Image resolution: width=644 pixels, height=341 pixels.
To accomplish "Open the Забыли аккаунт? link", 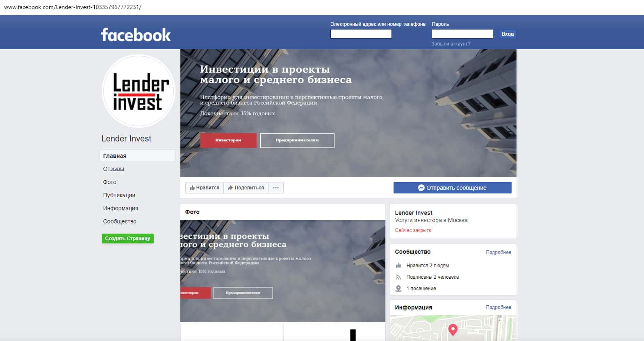I will coord(451,44).
